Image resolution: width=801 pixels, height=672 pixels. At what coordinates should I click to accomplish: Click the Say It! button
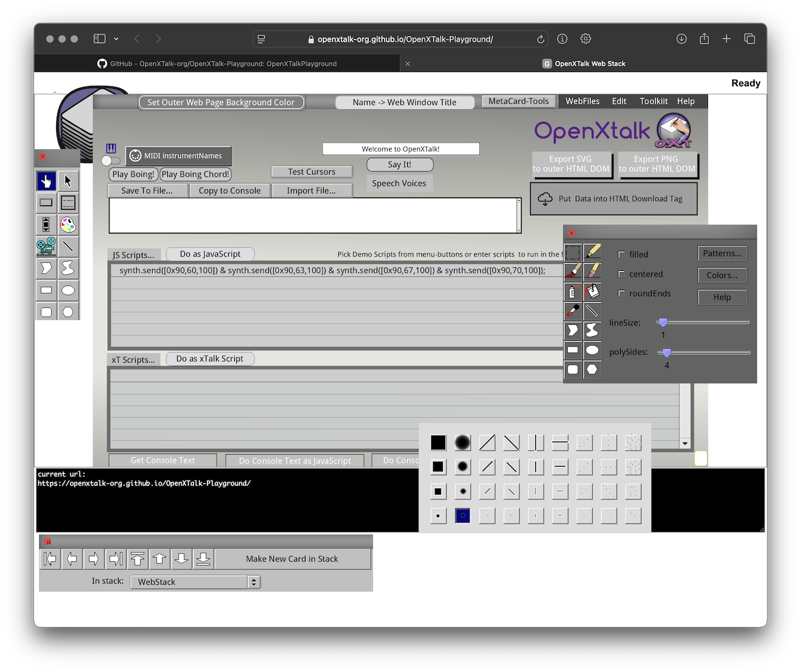tap(400, 164)
